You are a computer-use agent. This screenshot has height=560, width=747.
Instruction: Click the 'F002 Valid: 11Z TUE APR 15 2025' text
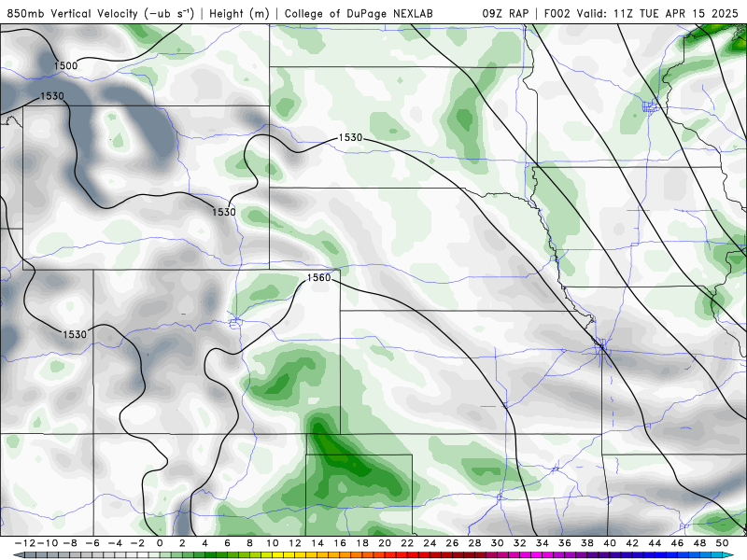[x=641, y=14]
